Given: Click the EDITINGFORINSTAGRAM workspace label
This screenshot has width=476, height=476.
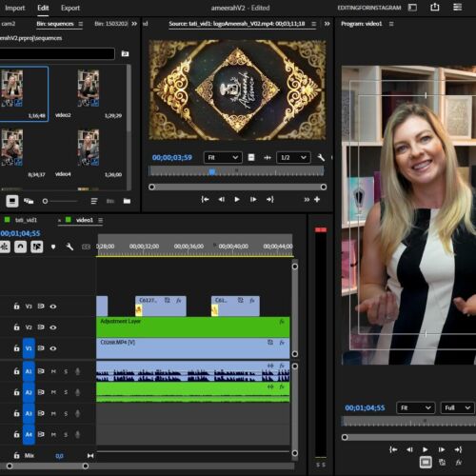Looking at the screenshot, I should 369,8.
